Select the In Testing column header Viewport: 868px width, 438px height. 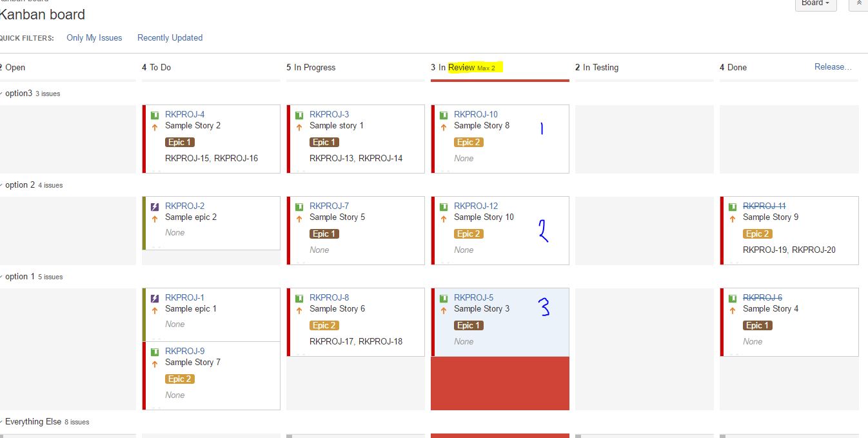coord(597,67)
